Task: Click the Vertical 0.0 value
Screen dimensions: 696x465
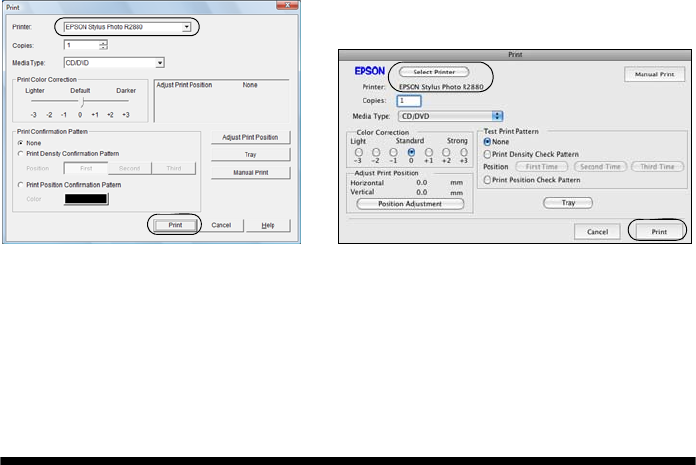Action: click(x=422, y=192)
